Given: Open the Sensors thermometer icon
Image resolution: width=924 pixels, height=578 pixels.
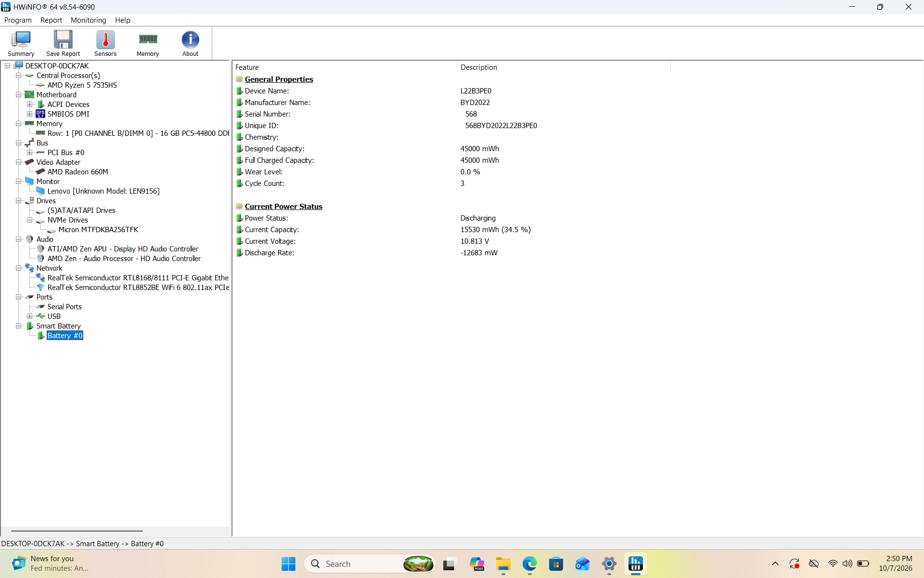Looking at the screenshot, I should click(x=105, y=43).
